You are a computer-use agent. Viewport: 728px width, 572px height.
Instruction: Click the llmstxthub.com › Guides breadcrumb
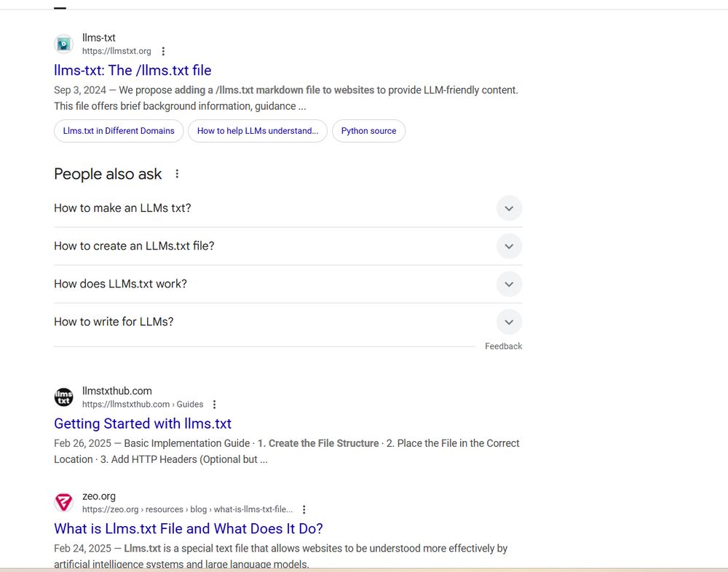(143, 405)
